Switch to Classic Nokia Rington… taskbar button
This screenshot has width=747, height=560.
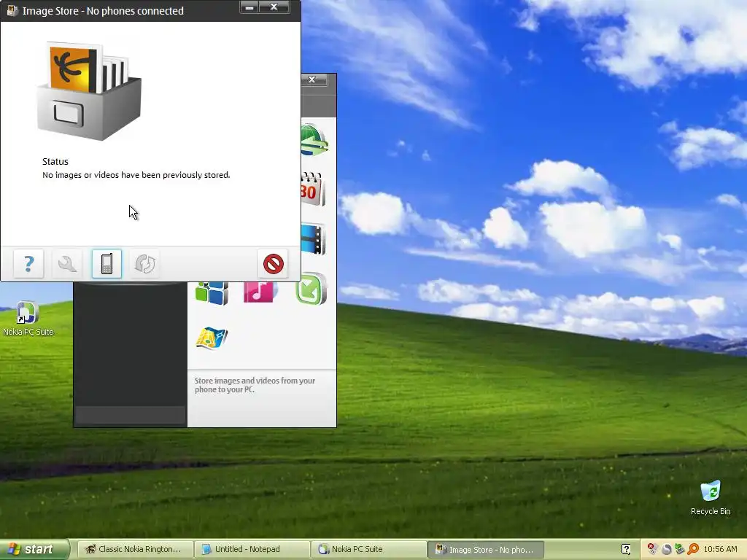tap(134, 549)
